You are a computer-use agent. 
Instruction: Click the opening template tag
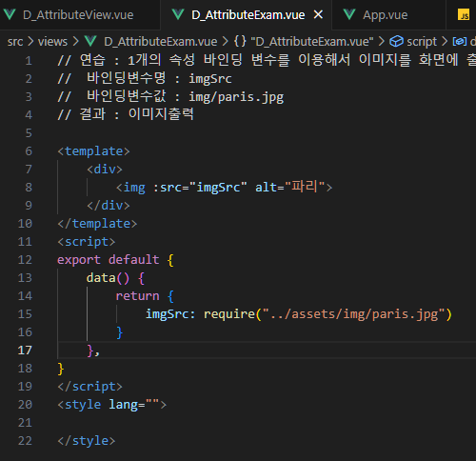tap(93, 151)
